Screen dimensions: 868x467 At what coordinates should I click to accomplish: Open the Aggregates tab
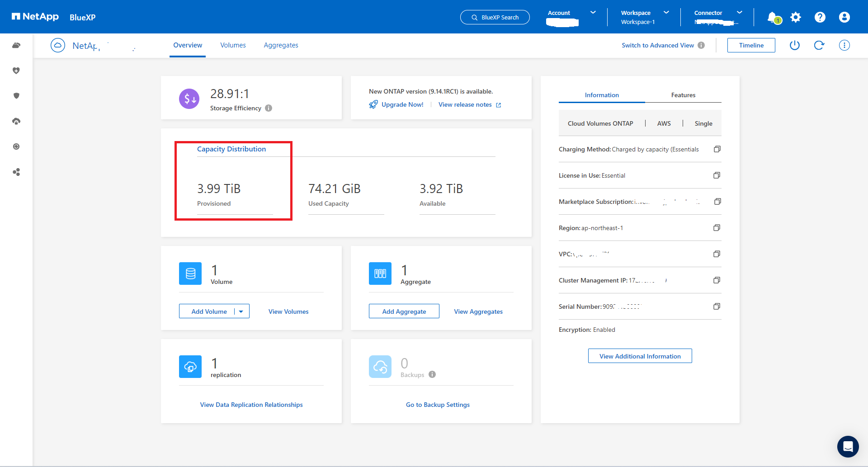(x=281, y=45)
